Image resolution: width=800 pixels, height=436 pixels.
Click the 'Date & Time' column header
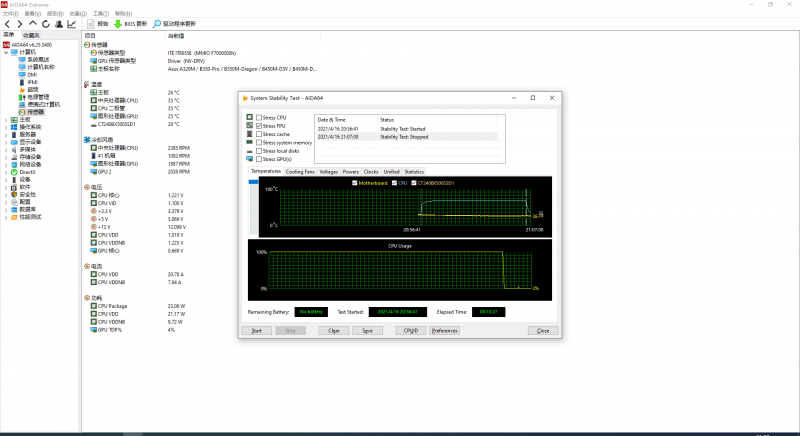tap(346, 120)
